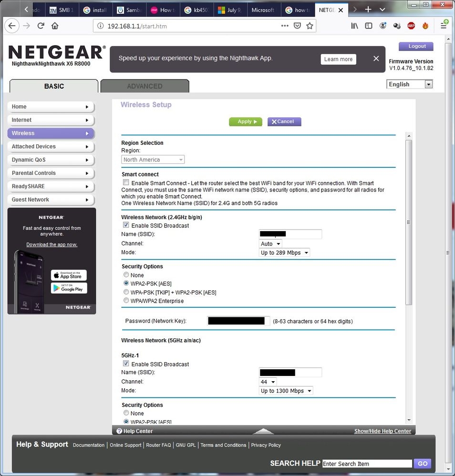This screenshot has width=455, height=476.
Task: Click the browser Home icon
Action: point(55,26)
